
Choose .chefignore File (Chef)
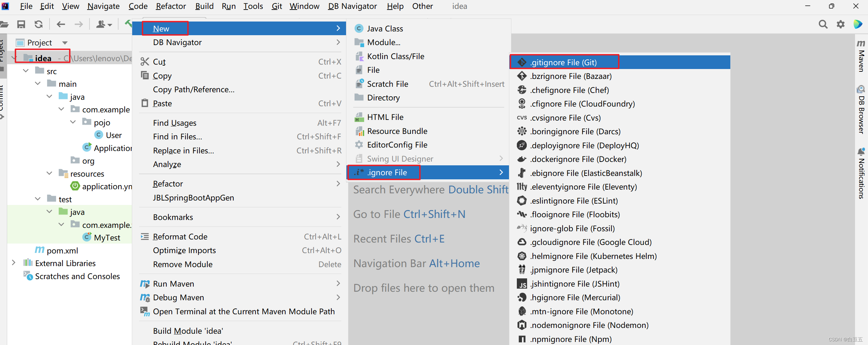coord(620,90)
